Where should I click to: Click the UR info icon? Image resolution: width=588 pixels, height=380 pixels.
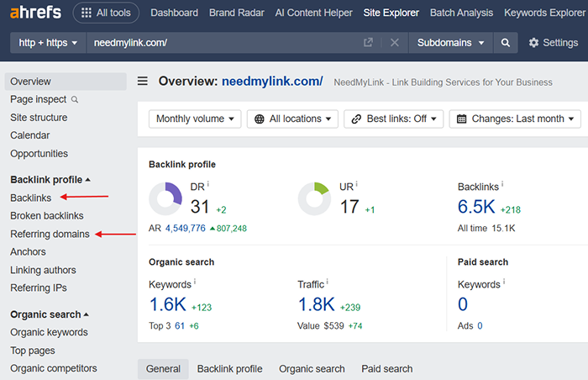click(357, 183)
